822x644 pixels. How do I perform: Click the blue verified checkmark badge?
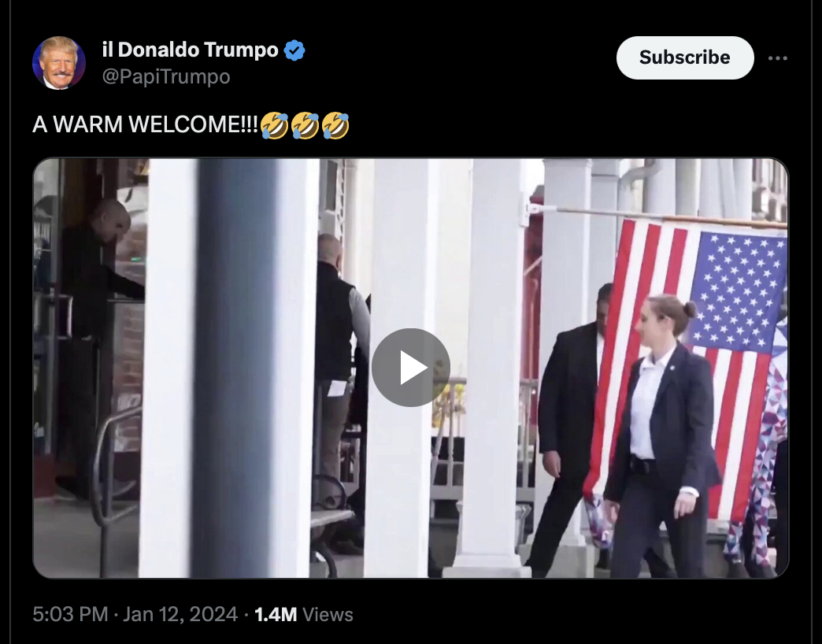coord(294,50)
